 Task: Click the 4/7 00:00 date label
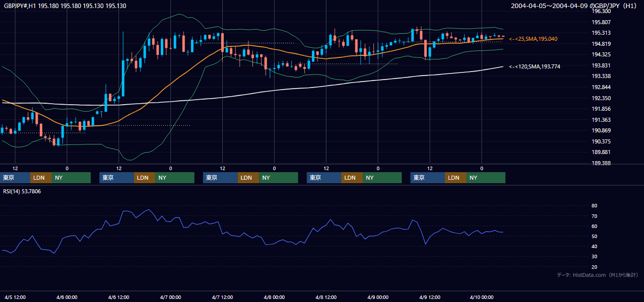170,297
